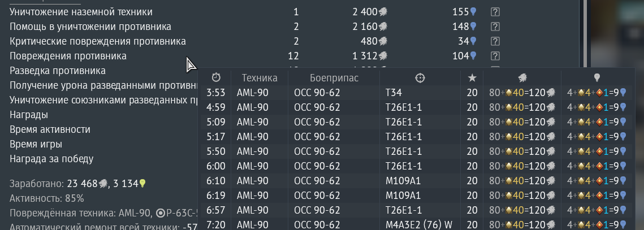644x230 pixels.
Task: Click the M4A3E2 (76) W target entry
Action: (x=420, y=225)
